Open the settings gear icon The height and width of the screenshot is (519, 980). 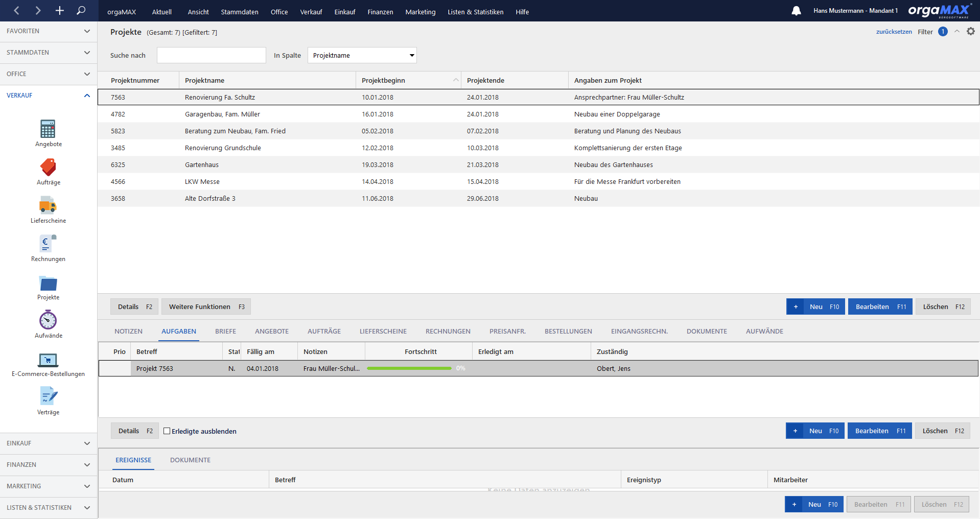[x=971, y=31]
